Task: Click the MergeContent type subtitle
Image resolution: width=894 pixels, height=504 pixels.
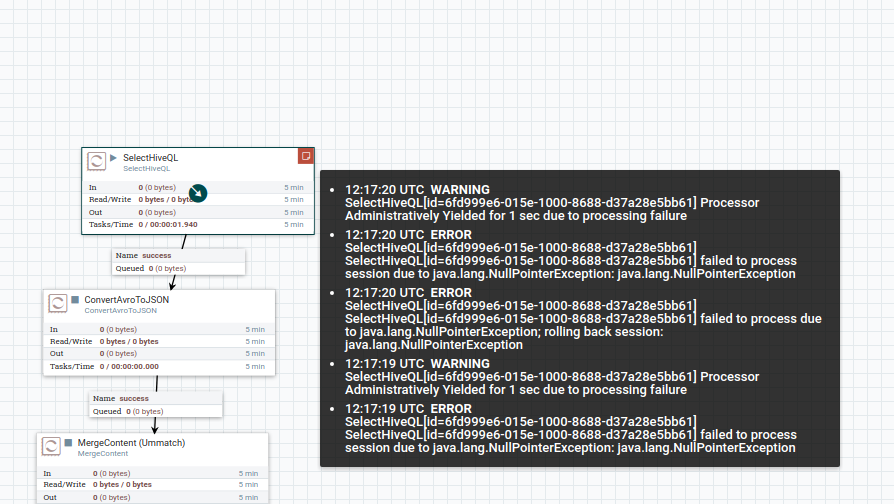Action: [x=103, y=454]
